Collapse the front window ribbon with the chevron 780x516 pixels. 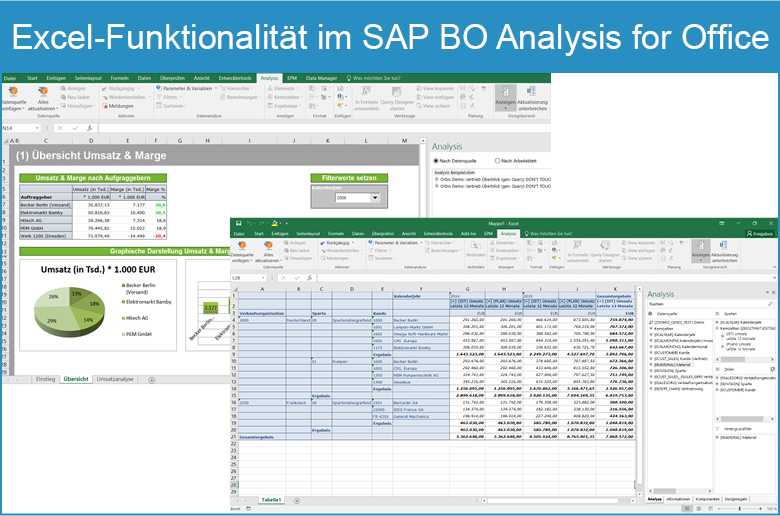coord(775,267)
